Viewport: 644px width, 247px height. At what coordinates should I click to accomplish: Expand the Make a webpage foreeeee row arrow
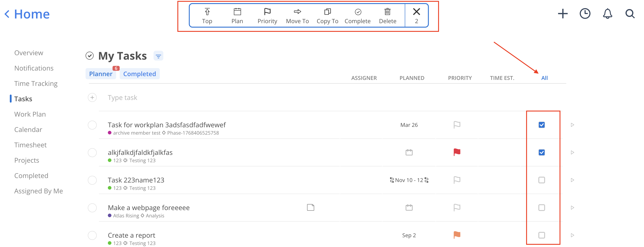click(x=572, y=208)
